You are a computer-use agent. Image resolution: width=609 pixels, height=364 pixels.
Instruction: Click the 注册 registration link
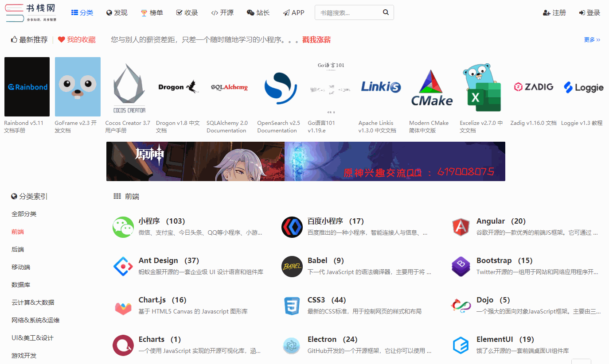point(554,12)
